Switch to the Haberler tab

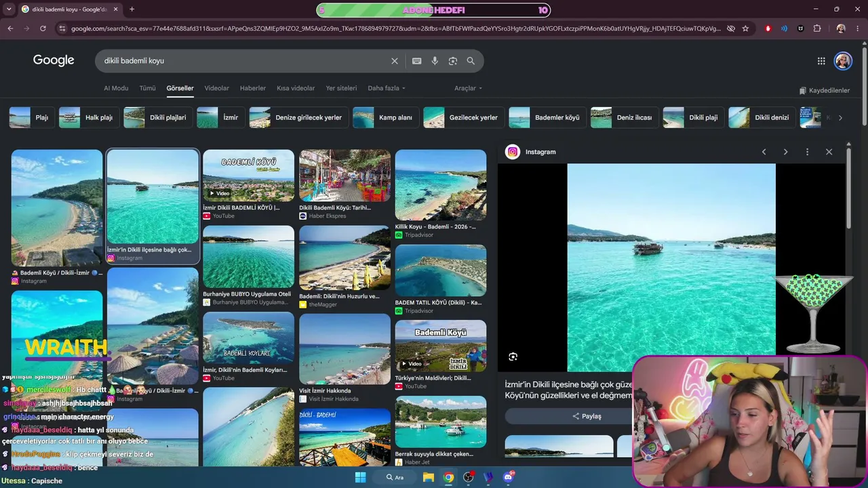(x=253, y=88)
